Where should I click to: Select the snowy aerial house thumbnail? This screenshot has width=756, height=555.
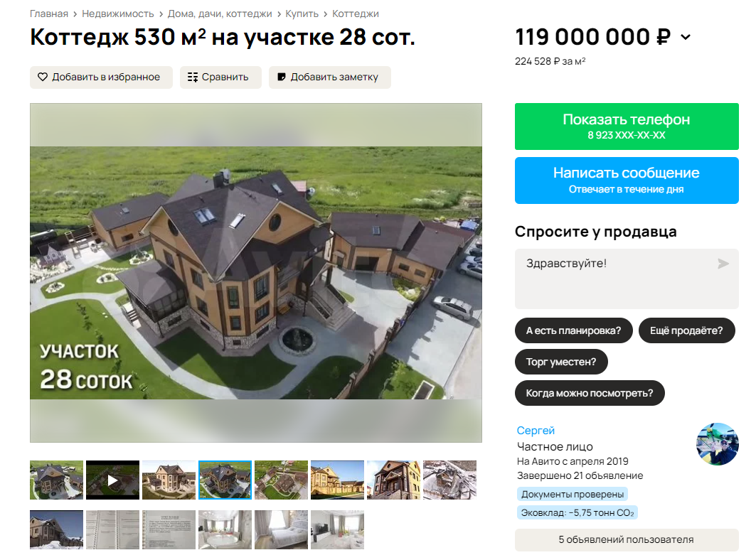(x=449, y=480)
